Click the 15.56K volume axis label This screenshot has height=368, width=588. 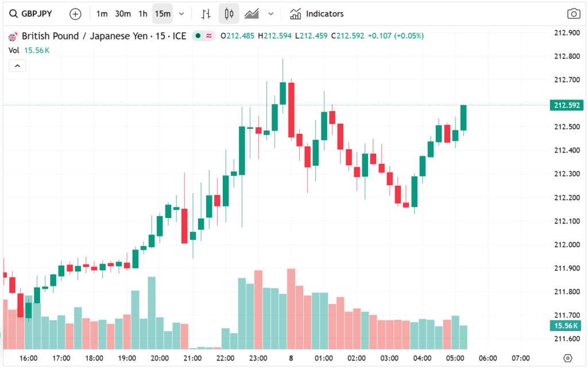[x=566, y=326]
